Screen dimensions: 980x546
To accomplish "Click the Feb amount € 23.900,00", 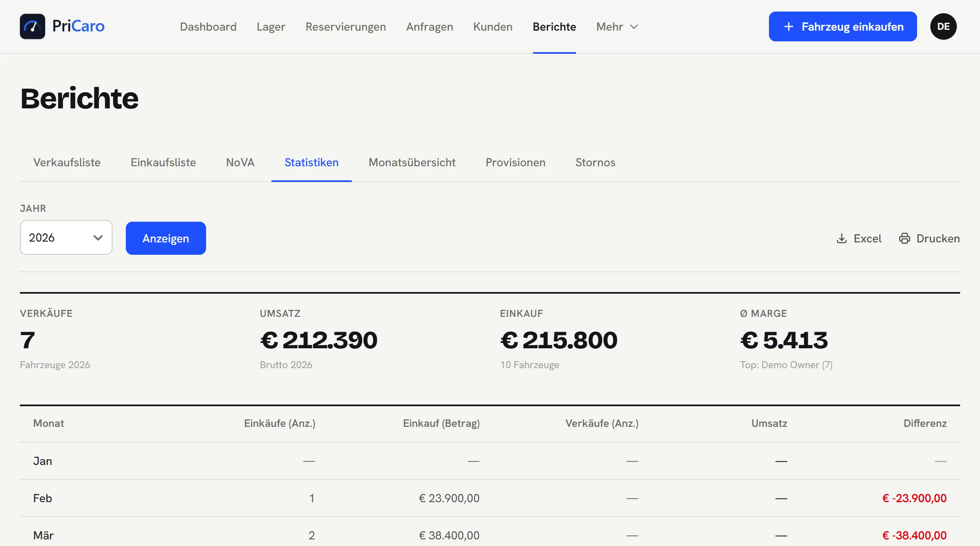I will click(x=449, y=498).
